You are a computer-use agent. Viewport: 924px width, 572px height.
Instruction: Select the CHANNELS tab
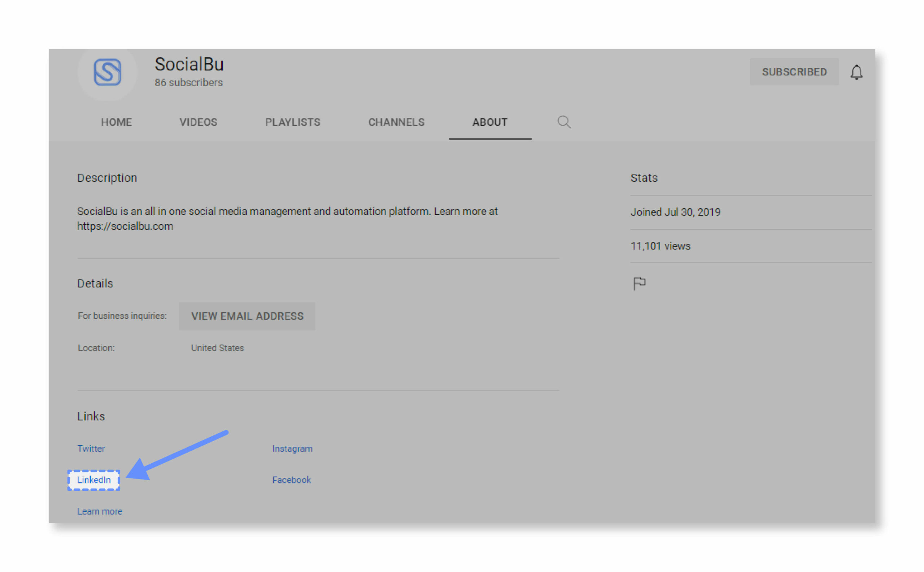pyautogui.click(x=396, y=122)
